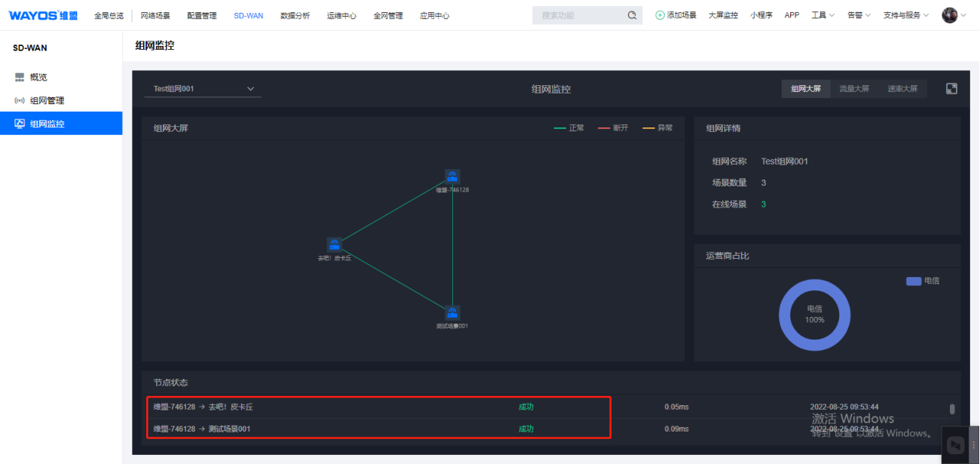980x464 pixels.
Task: Click the 0.09ms latency value
Action: 677,429
